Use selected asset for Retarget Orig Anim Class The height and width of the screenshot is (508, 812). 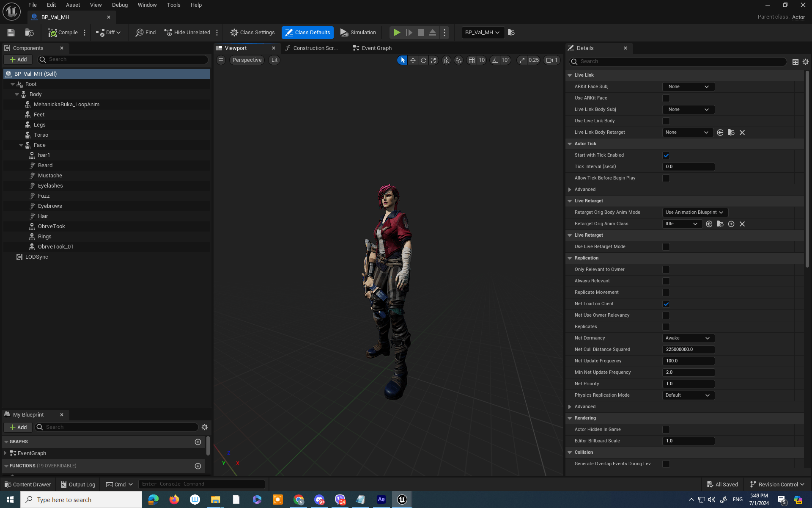pyautogui.click(x=709, y=224)
